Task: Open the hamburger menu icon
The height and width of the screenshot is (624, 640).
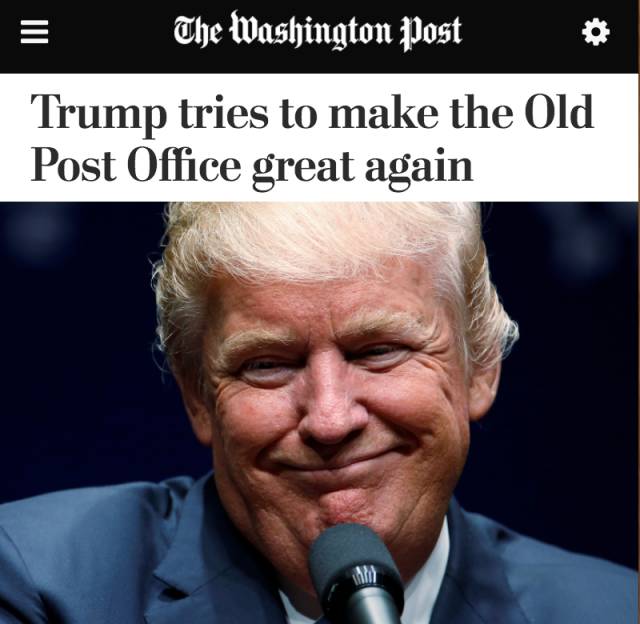Action: click(34, 32)
